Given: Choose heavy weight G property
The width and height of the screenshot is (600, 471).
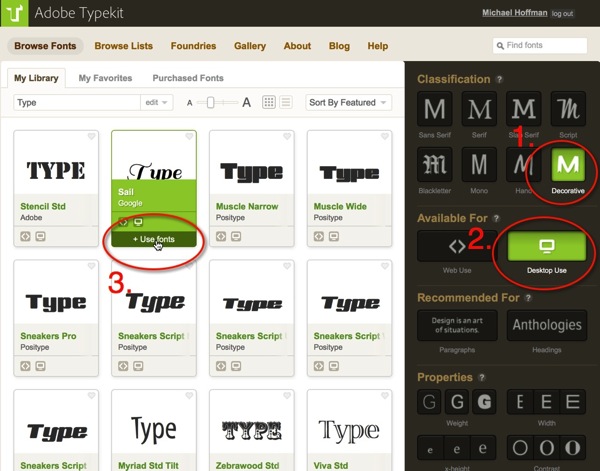Looking at the screenshot, I should (484, 402).
